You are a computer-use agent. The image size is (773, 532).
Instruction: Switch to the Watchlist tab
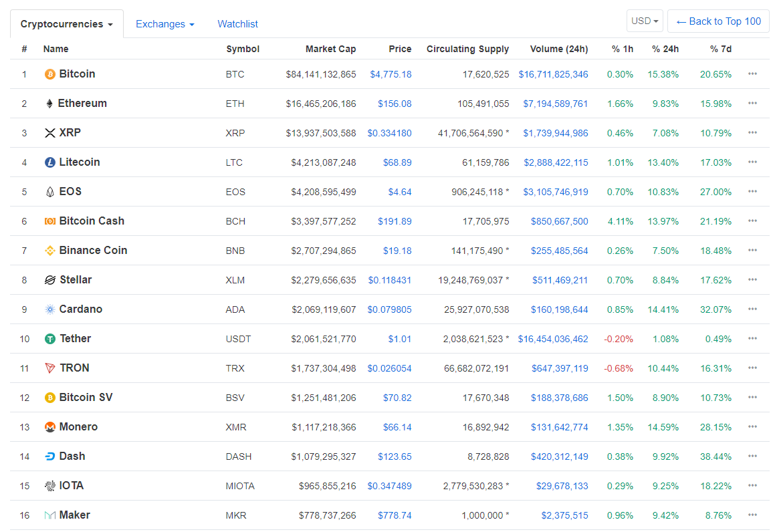coord(237,24)
